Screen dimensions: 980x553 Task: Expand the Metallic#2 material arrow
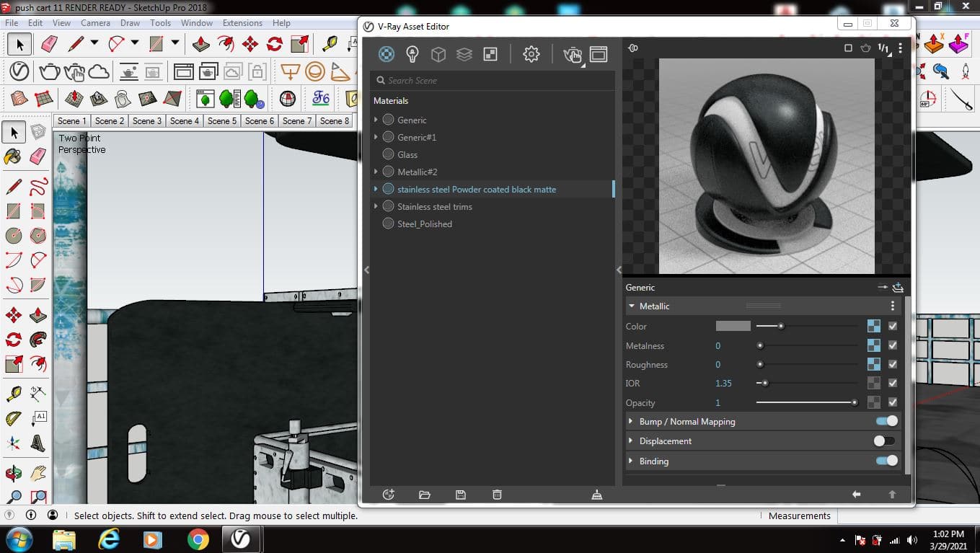(376, 172)
